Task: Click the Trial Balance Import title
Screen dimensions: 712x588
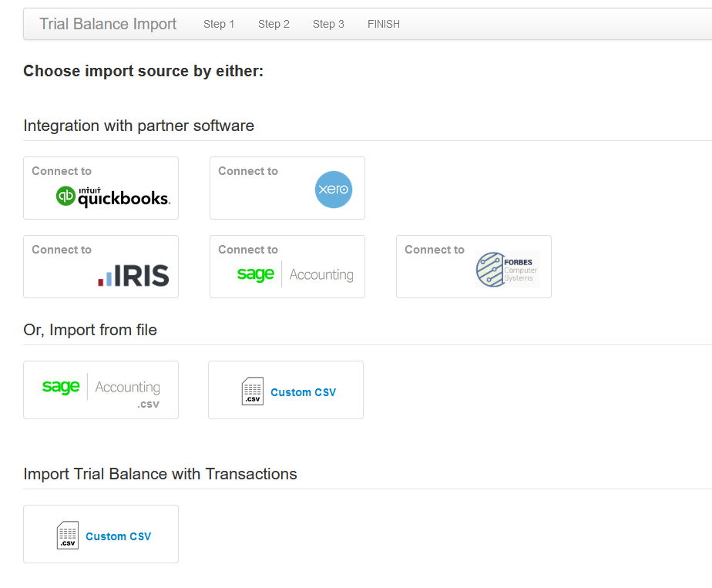Action: click(x=108, y=24)
